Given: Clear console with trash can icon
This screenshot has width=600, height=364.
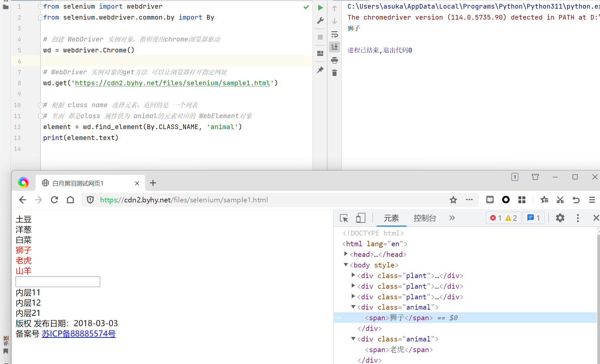Looking at the screenshot, I should 335,73.
